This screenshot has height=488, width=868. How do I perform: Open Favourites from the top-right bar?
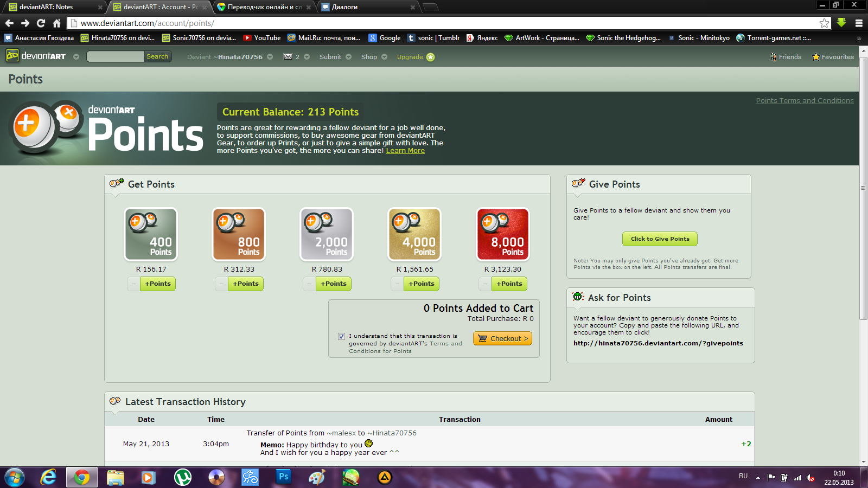pyautogui.click(x=833, y=57)
